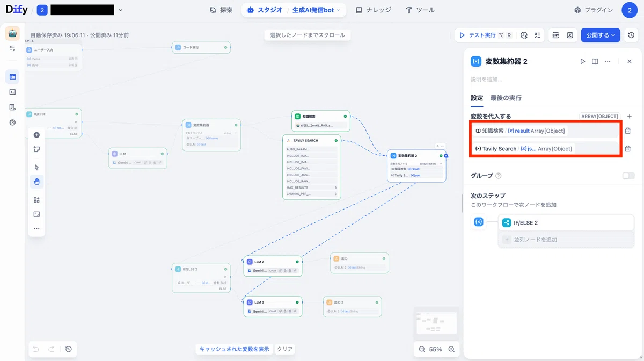Open the API access terminal sidebar icon

(12, 92)
